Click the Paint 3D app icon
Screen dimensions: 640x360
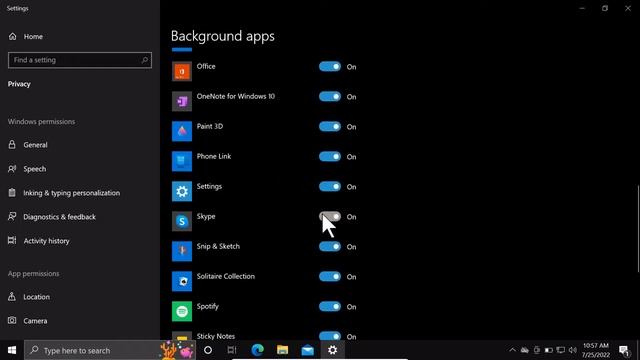182,131
